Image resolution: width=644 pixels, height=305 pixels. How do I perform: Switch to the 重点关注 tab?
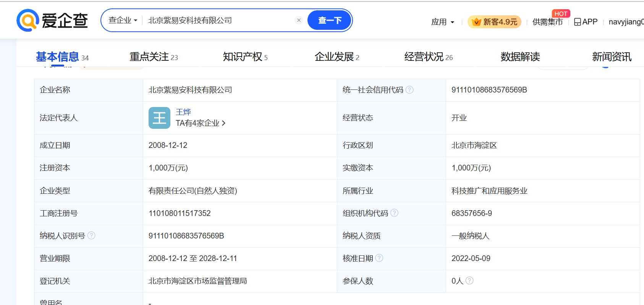point(154,57)
